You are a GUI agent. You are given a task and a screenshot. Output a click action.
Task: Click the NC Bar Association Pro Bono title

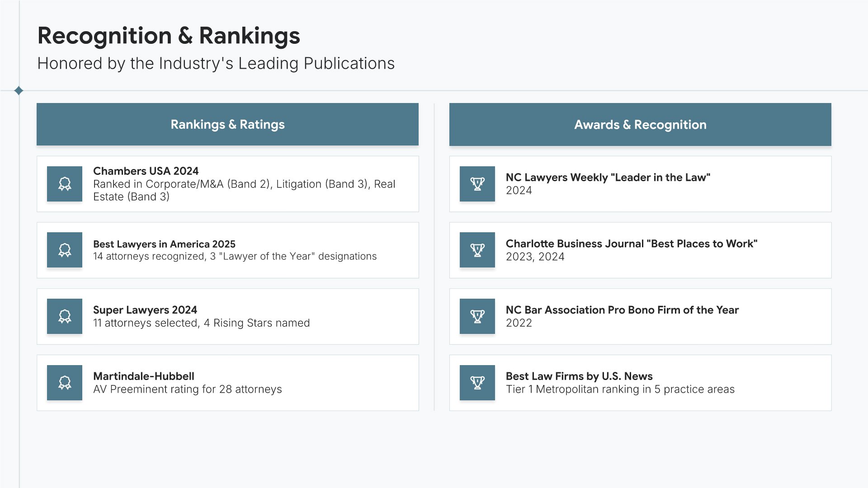pyautogui.click(x=622, y=310)
